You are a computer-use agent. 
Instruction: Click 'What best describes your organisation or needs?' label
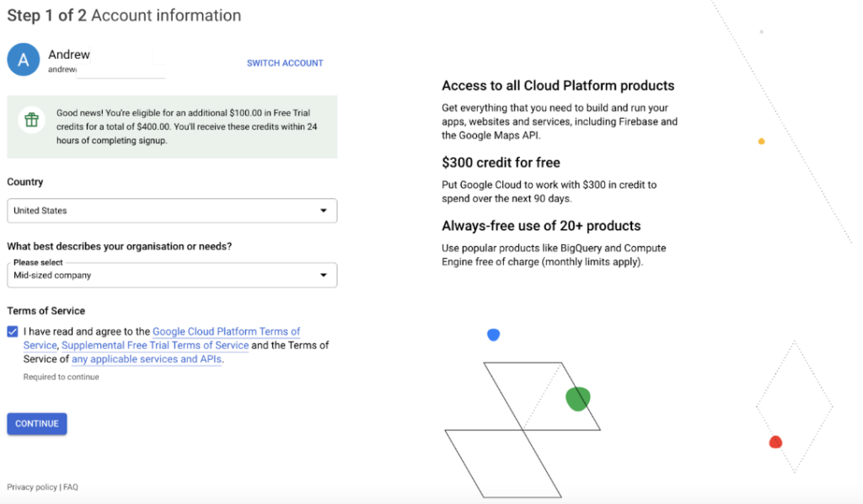(x=120, y=246)
